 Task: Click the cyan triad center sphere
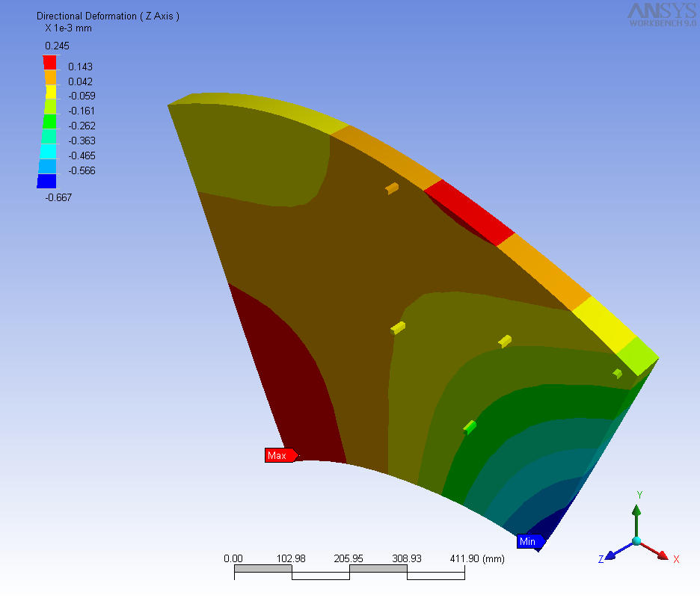637,541
